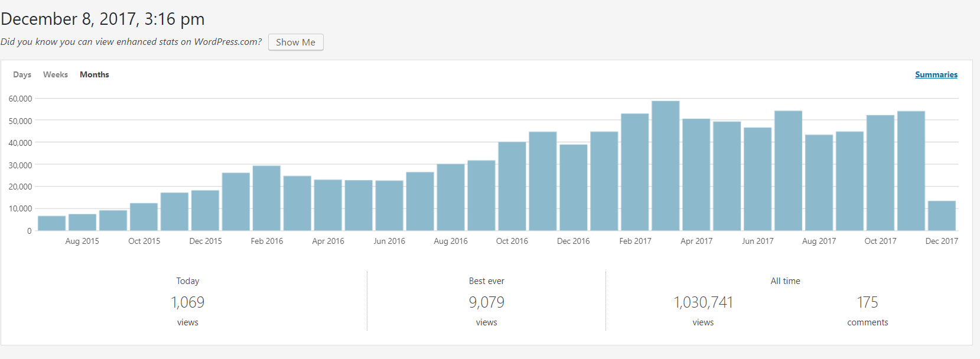Click the 'Aug 2015' axis label

pyautogui.click(x=82, y=241)
